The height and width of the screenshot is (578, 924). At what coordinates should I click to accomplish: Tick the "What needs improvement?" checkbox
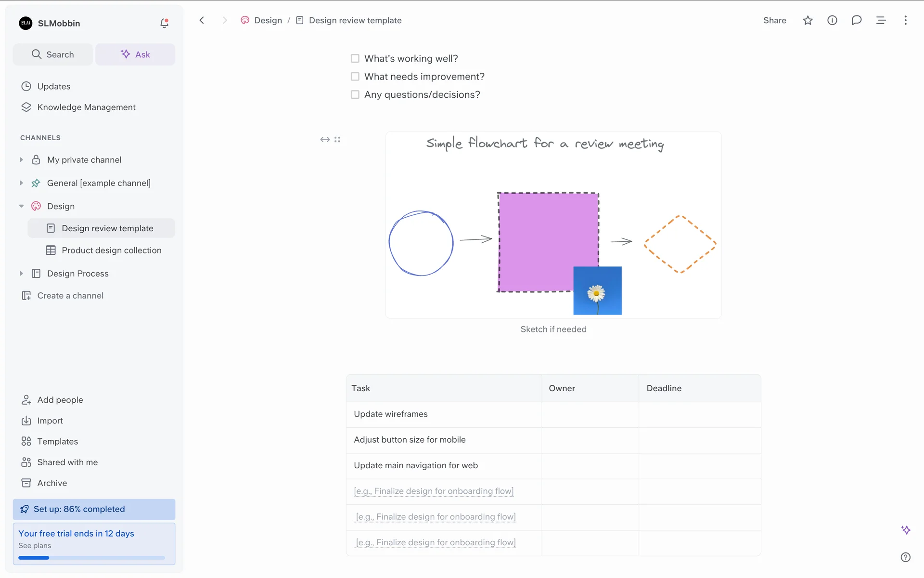pyautogui.click(x=355, y=77)
